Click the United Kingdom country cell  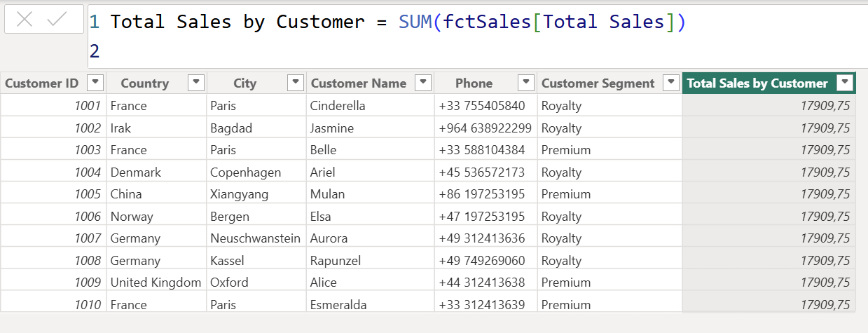point(155,283)
